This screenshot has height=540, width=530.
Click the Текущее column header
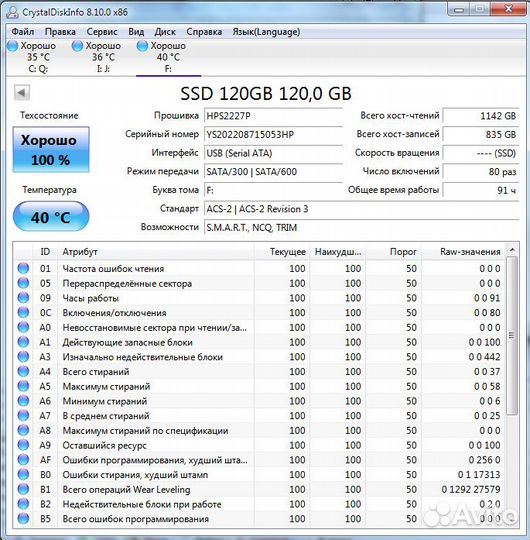pyautogui.click(x=282, y=252)
